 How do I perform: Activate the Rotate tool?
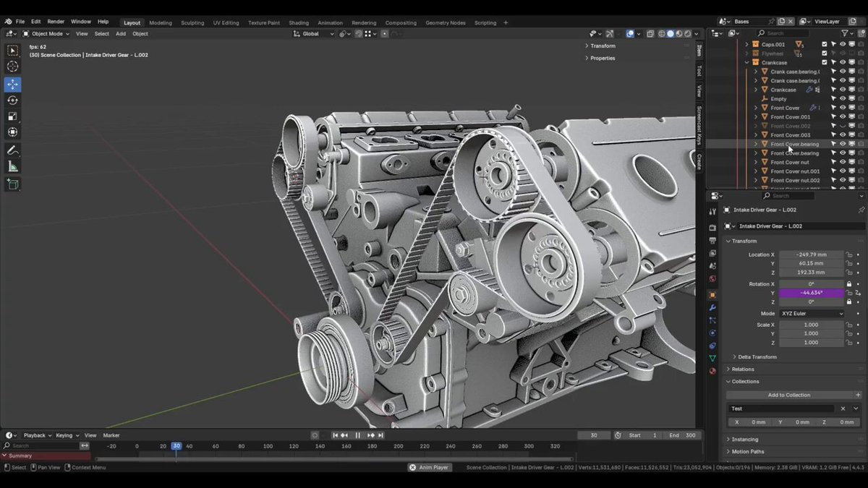pos(12,100)
